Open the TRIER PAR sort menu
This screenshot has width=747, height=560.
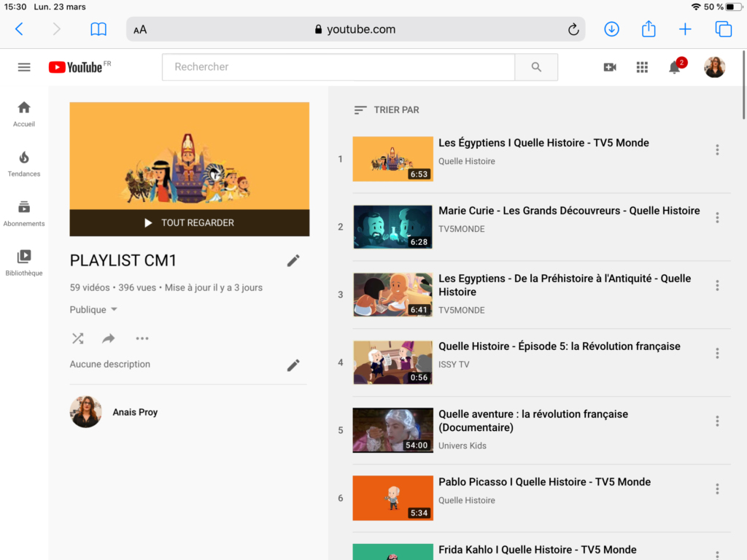pos(387,110)
